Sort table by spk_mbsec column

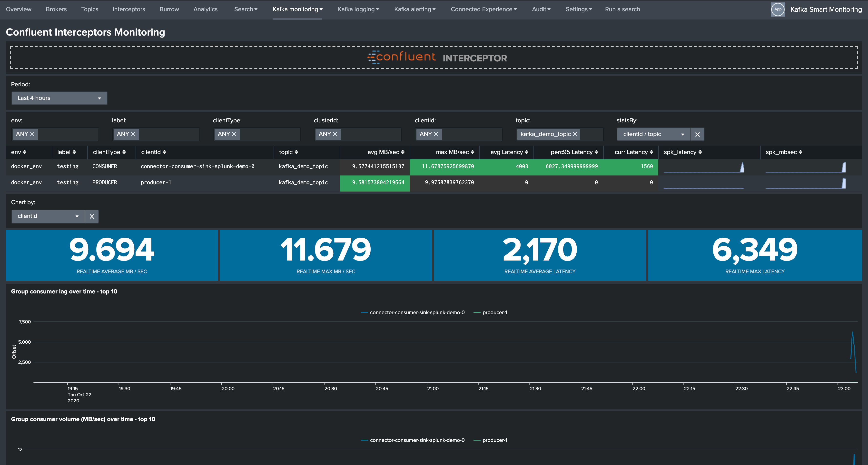784,152
